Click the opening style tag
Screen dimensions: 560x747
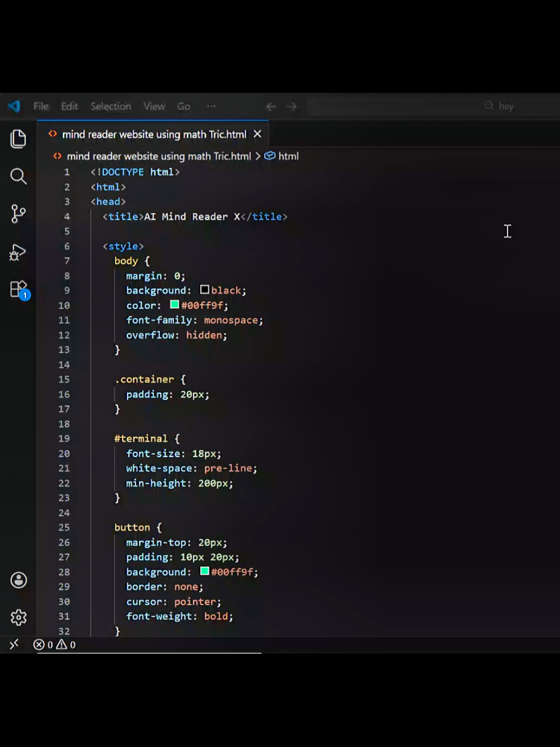(x=123, y=246)
